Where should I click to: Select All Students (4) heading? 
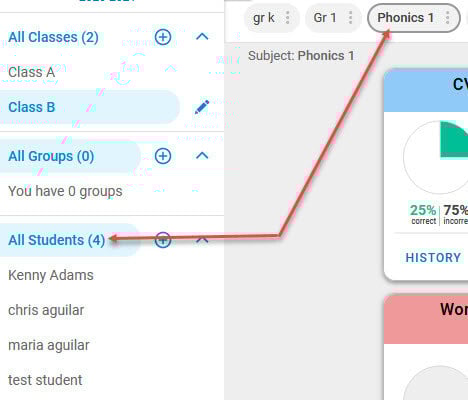[x=56, y=240]
